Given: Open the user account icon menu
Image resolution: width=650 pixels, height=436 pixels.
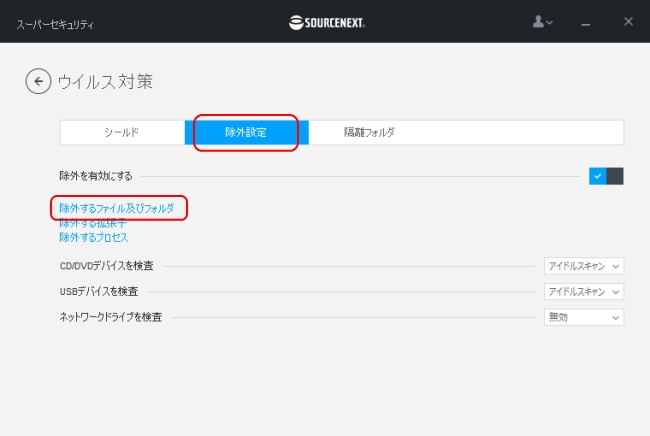Looking at the screenshot, I should click(542, 22).
